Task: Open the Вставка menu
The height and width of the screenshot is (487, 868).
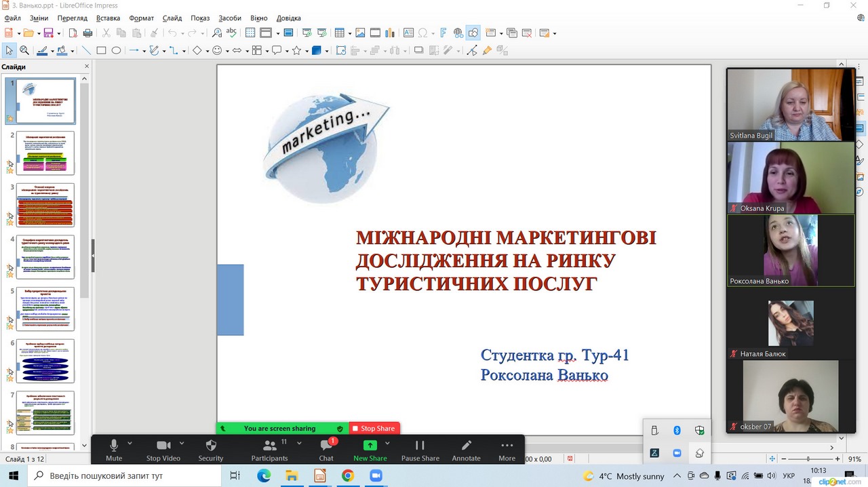Action: (x=108, y=18)
